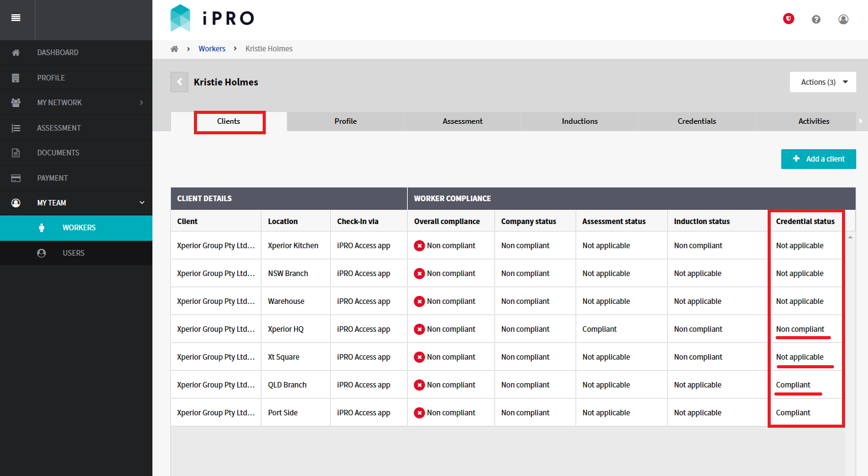Click the My Team person icon
The height and width of the screenshot is (476, 868).
[16, 203]
